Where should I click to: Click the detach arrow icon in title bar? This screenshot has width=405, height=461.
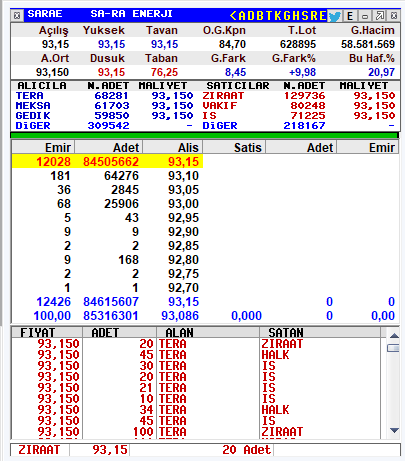[380, 16]
